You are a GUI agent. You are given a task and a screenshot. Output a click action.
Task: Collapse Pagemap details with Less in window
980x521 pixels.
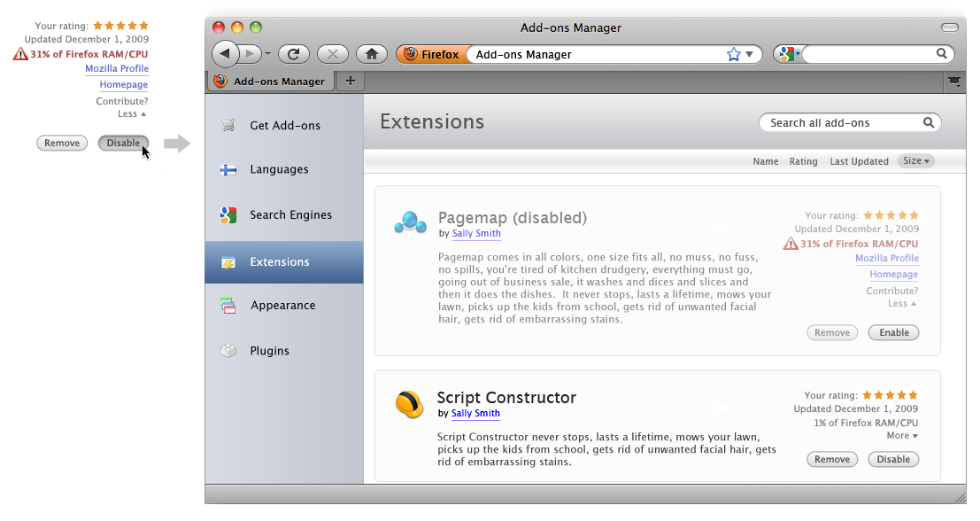(x=902, y=303)
